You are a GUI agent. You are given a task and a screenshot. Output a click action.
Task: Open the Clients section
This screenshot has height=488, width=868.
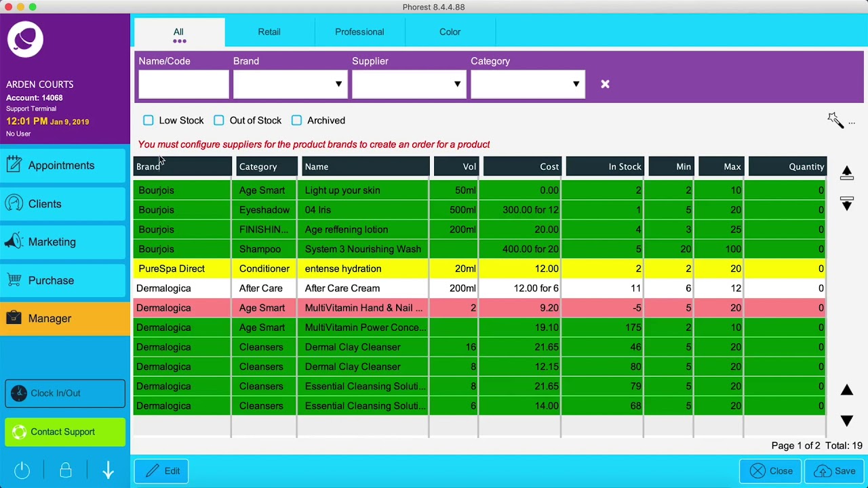63,204
